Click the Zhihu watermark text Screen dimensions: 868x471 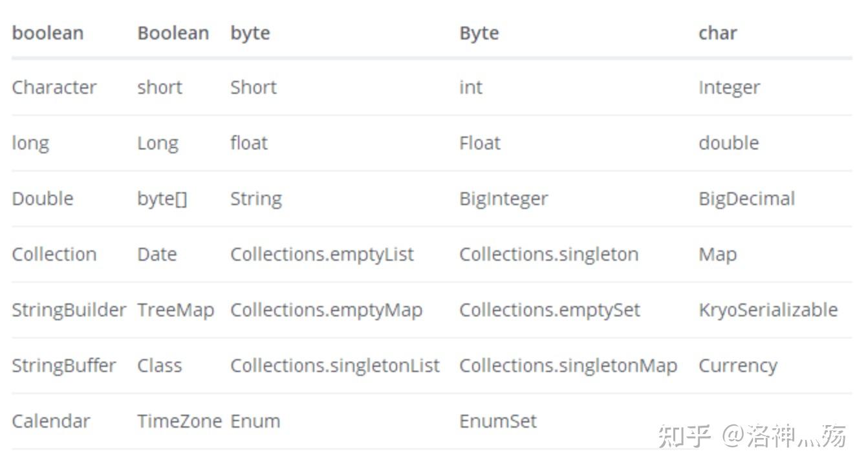point(752,435)
